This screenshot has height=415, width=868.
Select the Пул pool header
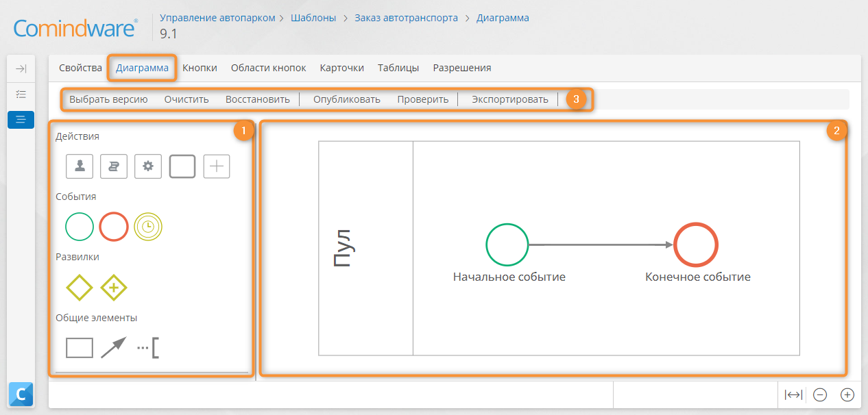pyautogui.click(x=366, y=248)
